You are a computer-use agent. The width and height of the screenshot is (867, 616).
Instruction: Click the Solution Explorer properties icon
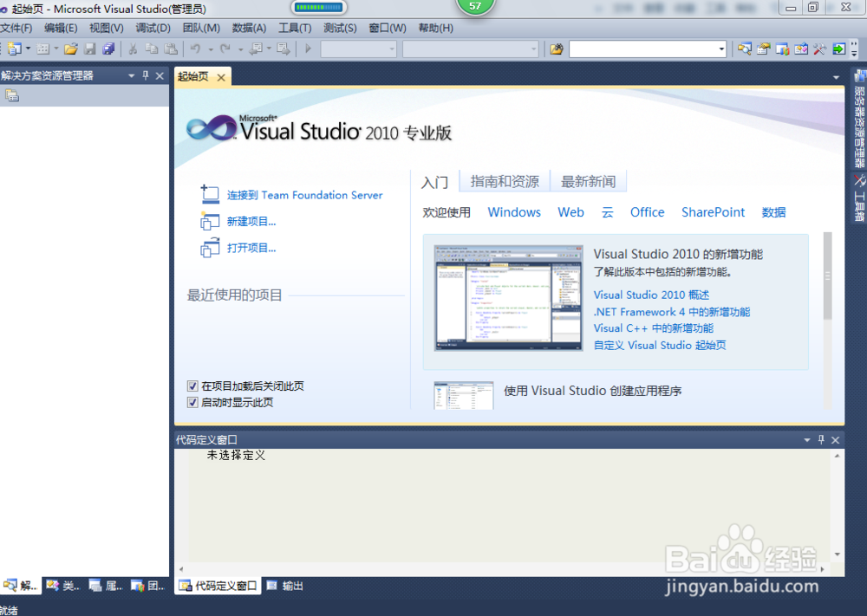point(12,95)
